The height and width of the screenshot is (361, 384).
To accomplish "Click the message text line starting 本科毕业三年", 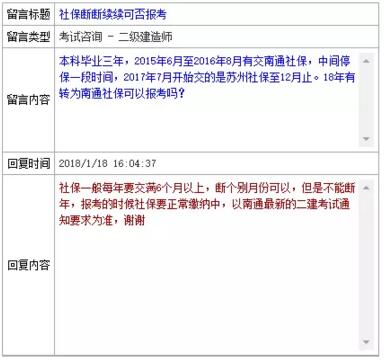I will click(205, 61).
